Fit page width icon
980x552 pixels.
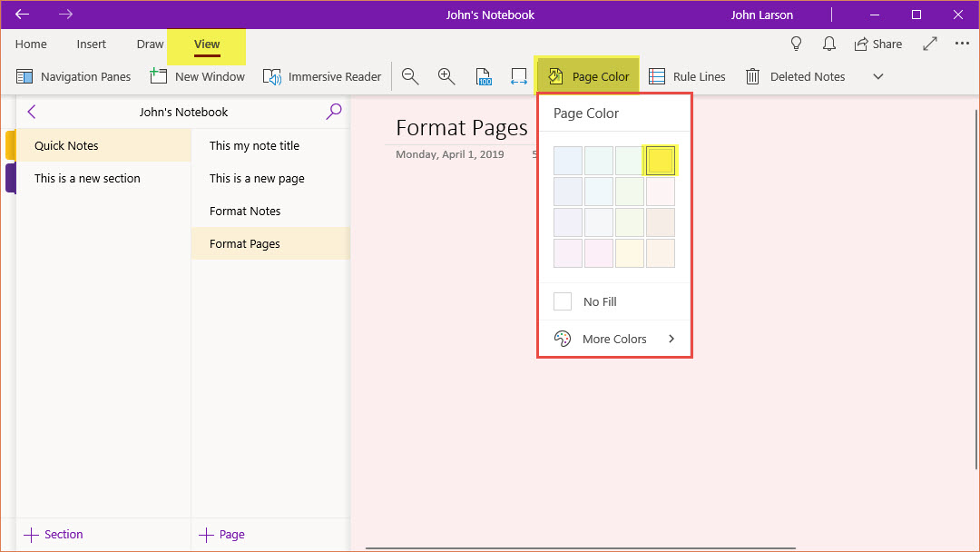pyautogui.click(x=519, y=77)
